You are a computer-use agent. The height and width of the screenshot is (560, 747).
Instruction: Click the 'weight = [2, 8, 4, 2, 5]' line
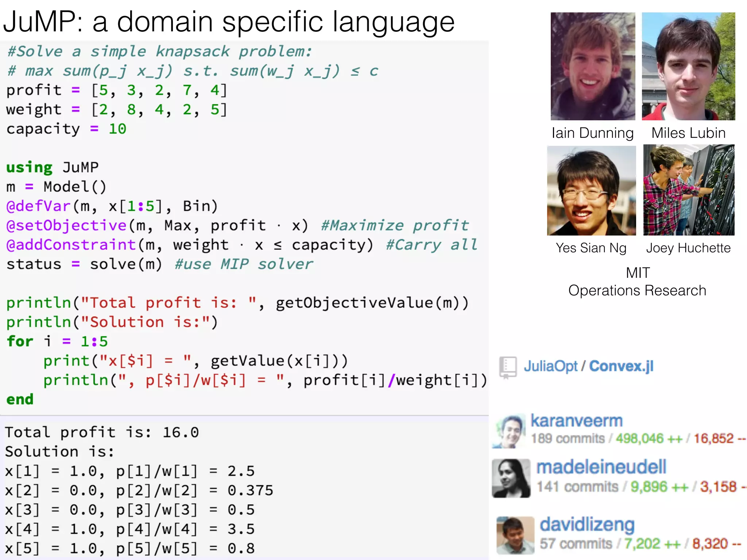click(117, 110)
